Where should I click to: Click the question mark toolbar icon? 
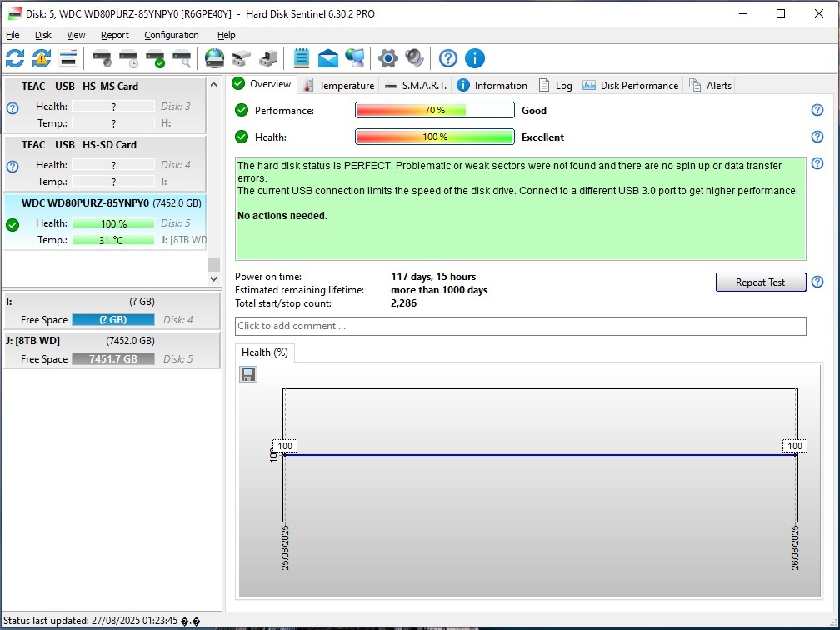448,58
